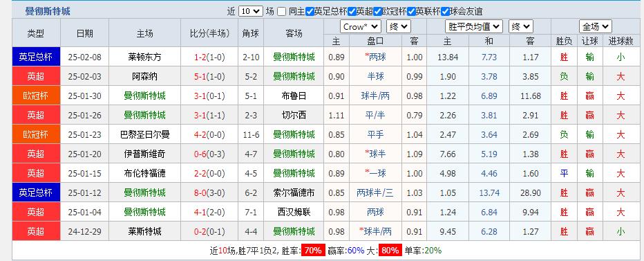This screenshot has height=261, width=644.
Task: Click the 欧冠杯 label on the 25-01-23 row
Action: tap(36, 134)
